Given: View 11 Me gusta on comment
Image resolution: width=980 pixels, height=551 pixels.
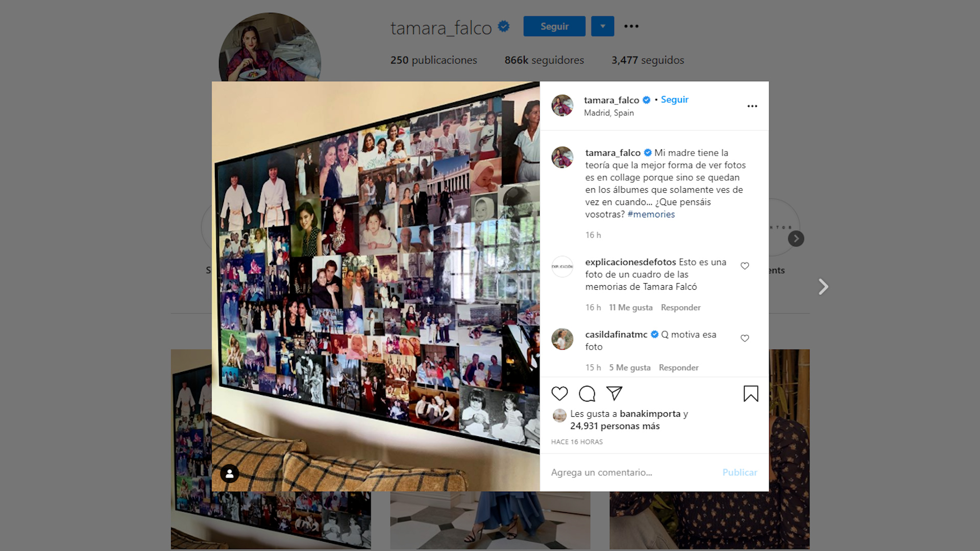Looking at the screenshot, I should pos(630,308).
